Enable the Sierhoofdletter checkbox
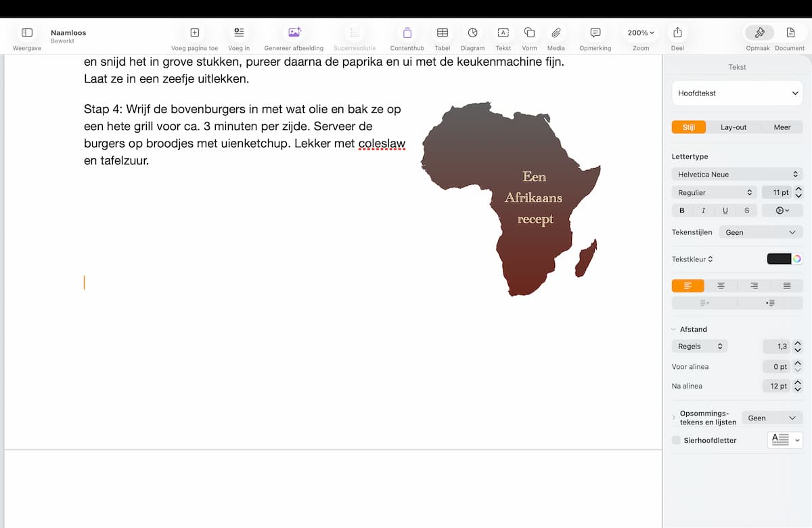The height and width of the screenshot is (528, 812). [x=676, y=441]
